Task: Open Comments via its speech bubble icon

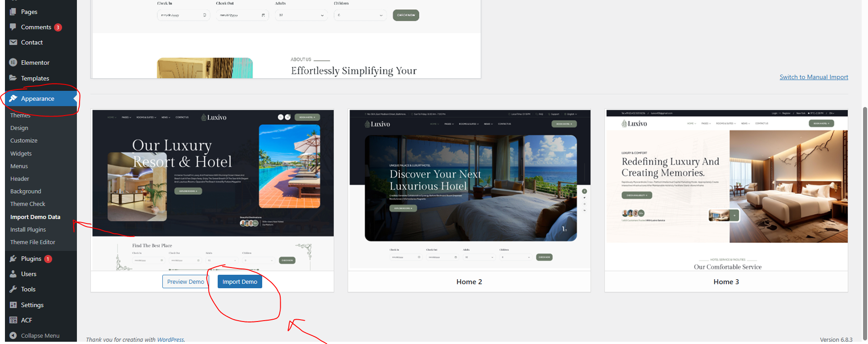Action: click(x=13, y=27)
